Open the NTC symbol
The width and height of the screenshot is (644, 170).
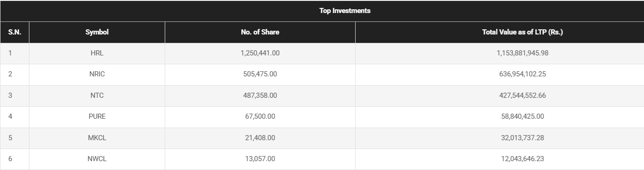97,95
